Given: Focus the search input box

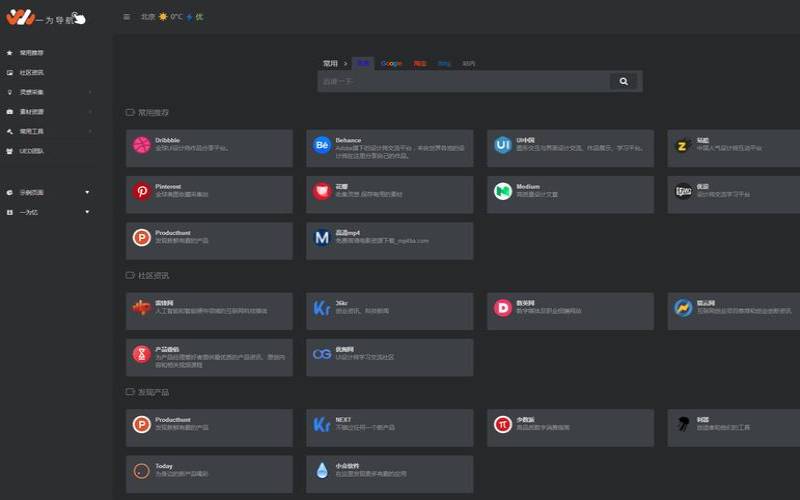Looking at the screenshot, I should (x=463, y=81).
